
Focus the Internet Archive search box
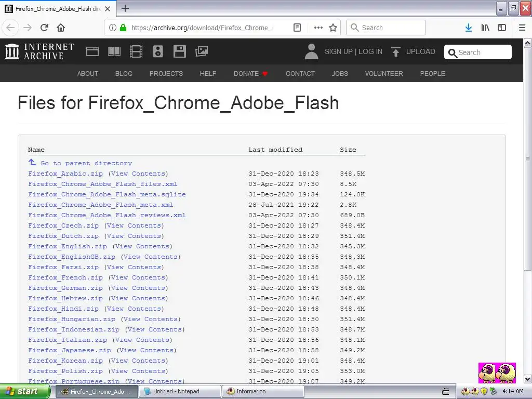(478, 52)
